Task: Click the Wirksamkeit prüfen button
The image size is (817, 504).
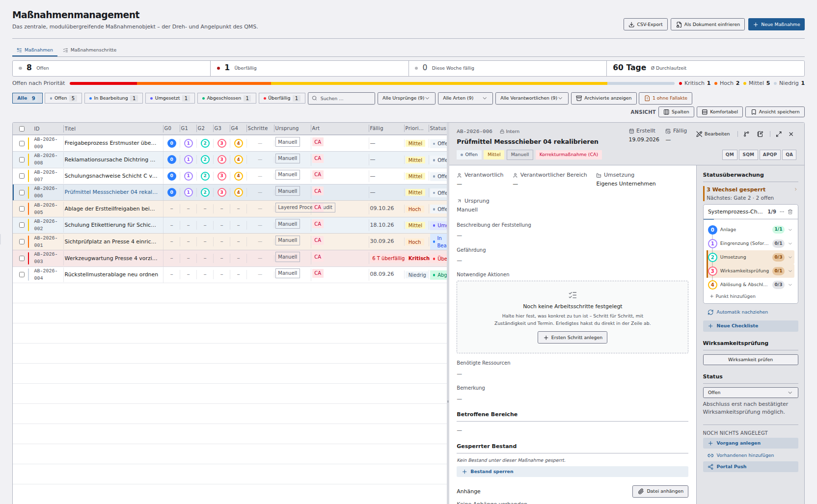Action: 750,360
